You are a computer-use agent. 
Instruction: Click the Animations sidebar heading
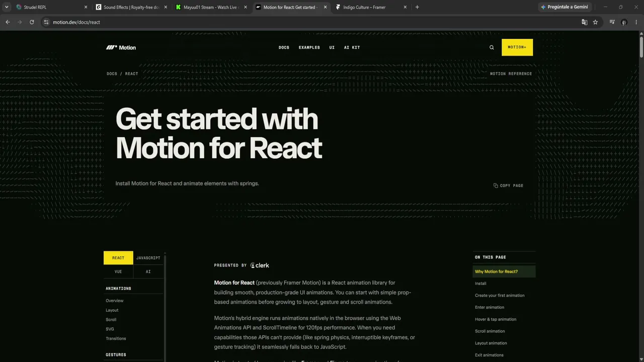coord(118,289)
